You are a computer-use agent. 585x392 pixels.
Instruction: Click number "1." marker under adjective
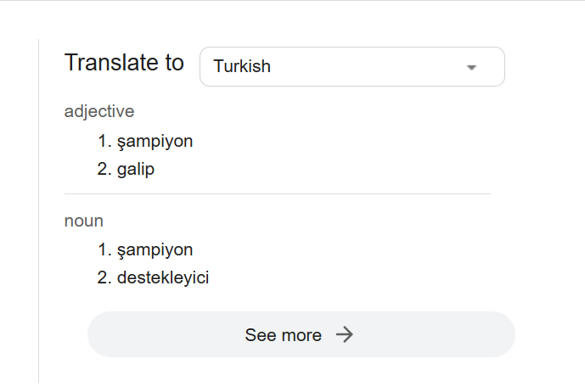pyautogui.click(x=104, y=141)
